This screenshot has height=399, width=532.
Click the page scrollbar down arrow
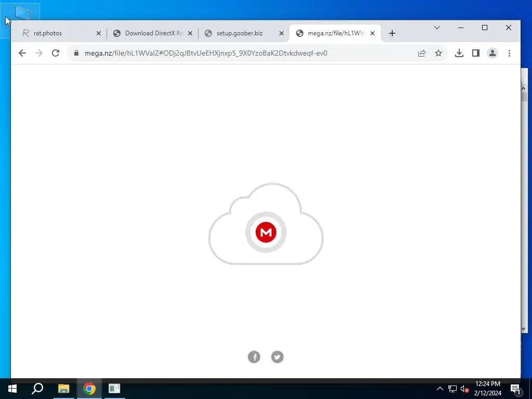coord(523,329)
